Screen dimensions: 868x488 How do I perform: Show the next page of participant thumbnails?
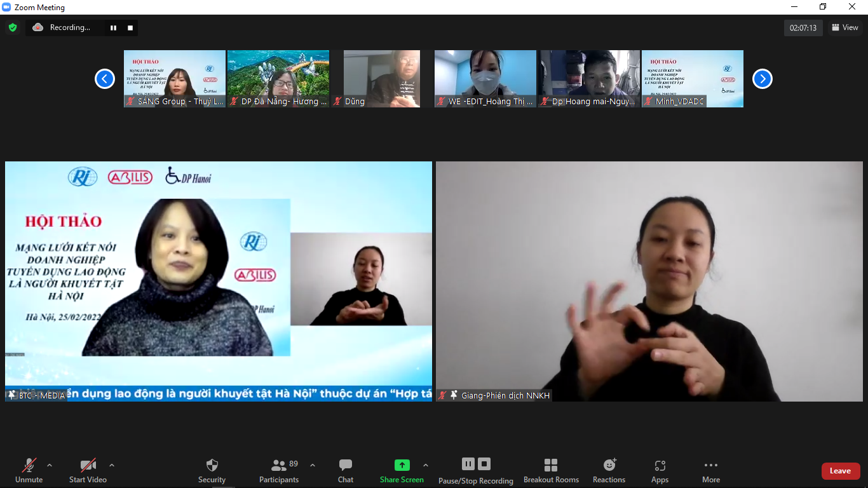click(762, 79)
